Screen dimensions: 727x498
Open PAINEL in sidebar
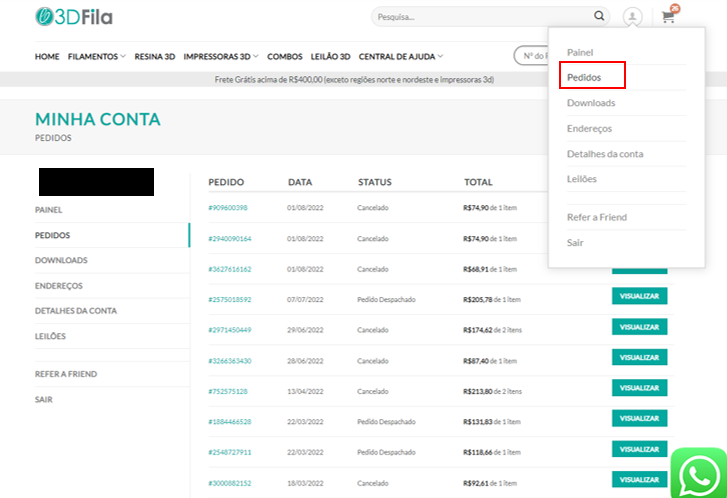48,210
